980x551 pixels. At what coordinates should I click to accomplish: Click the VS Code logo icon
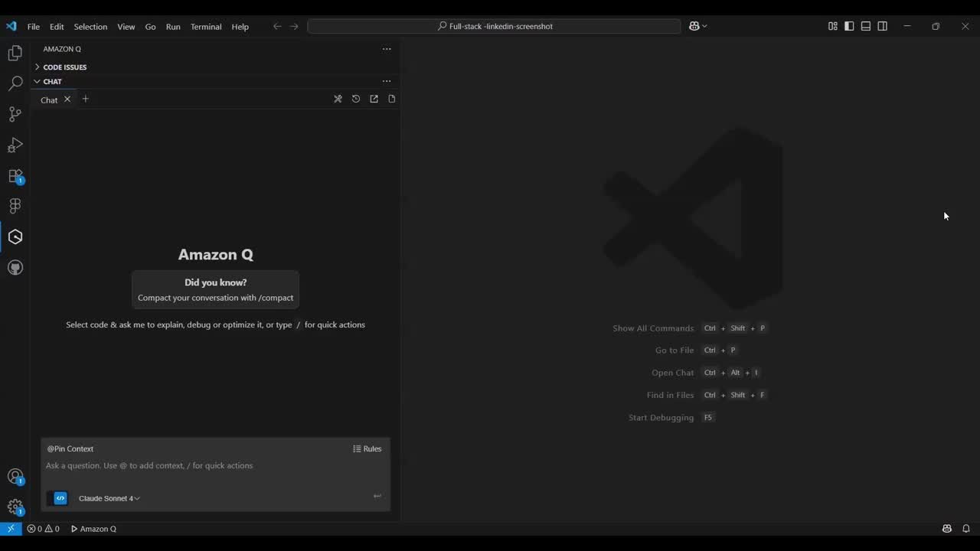pos(11,26)
